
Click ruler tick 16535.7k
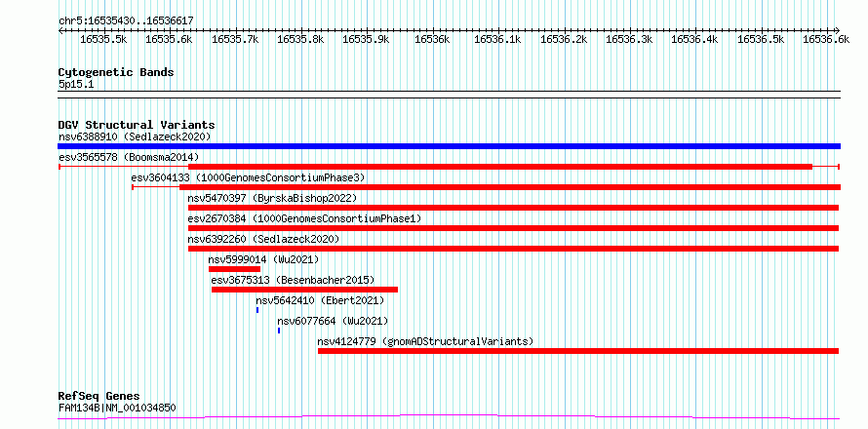pyautogui.click(x=235, y=39)
